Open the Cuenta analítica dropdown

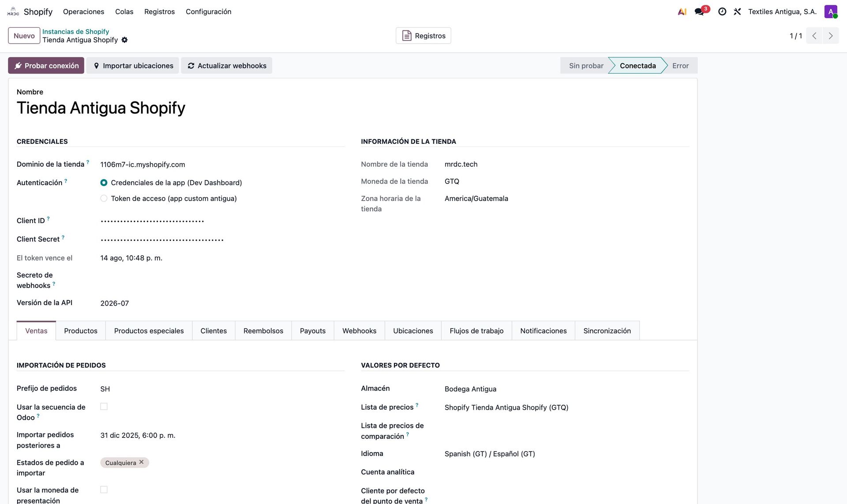coord(566,472)
